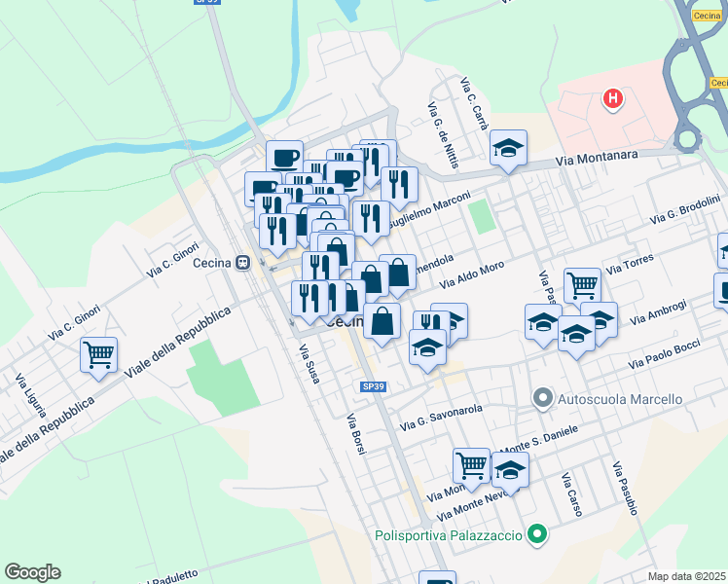Click the Via Monte Nevoso label
The width and height of the screenshot is (728, 584).
coord(478,506)
